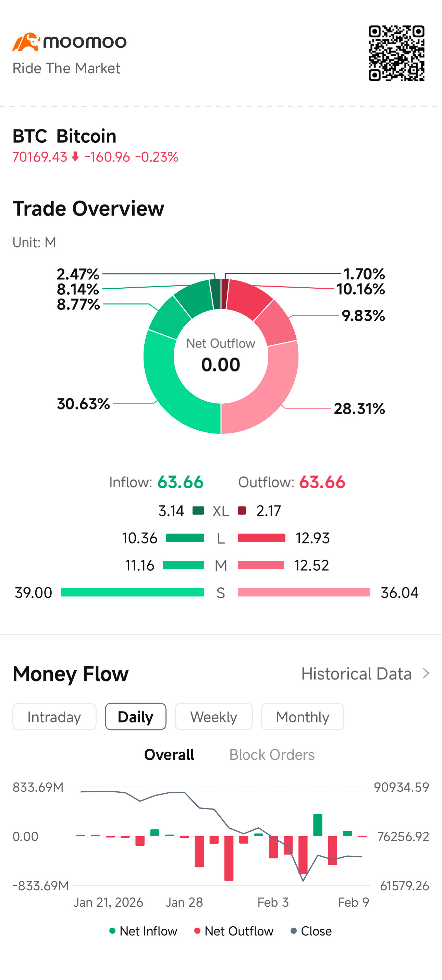The height and width of the screenshot is (980, 442).
Task: Click the green Net Inflow legend dot
Action: click(x=112, y=931)
